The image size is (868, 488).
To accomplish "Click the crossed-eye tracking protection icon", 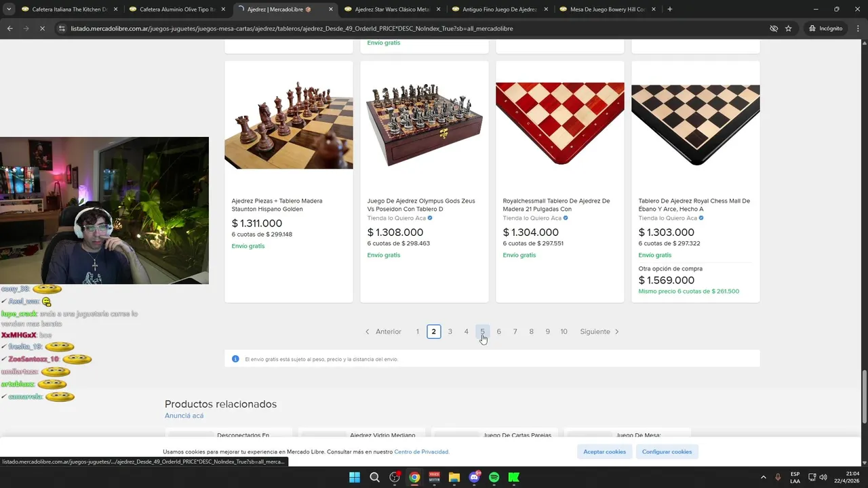I will [774, 28].
